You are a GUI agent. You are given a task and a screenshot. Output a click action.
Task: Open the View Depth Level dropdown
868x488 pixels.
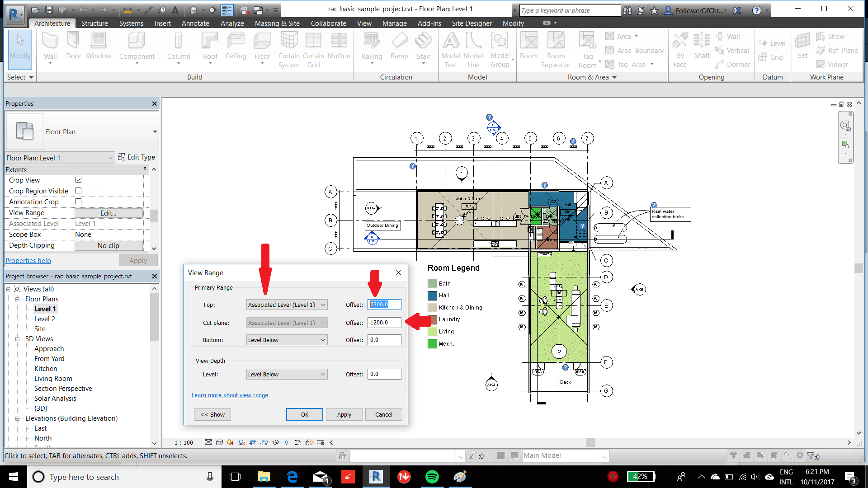[x=287, y=374]
